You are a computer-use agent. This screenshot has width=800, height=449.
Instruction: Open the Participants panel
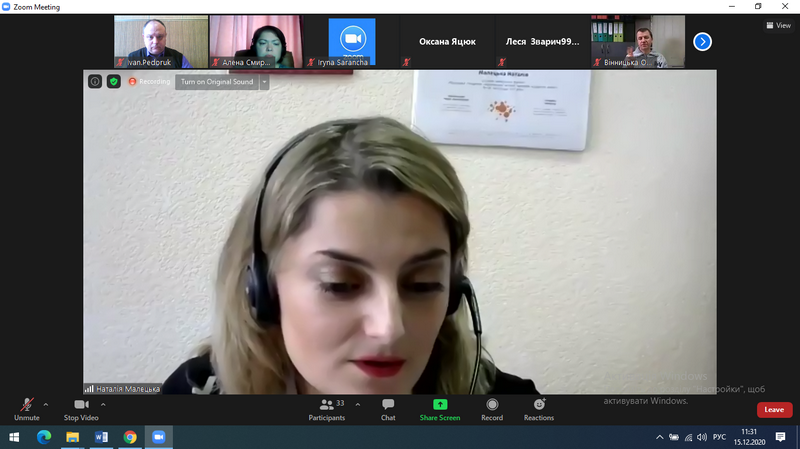[x=327, y=410]
